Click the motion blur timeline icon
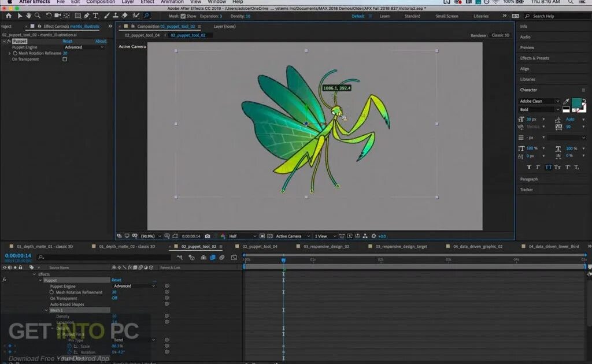The image size is (592, 364). coord(222,257)
